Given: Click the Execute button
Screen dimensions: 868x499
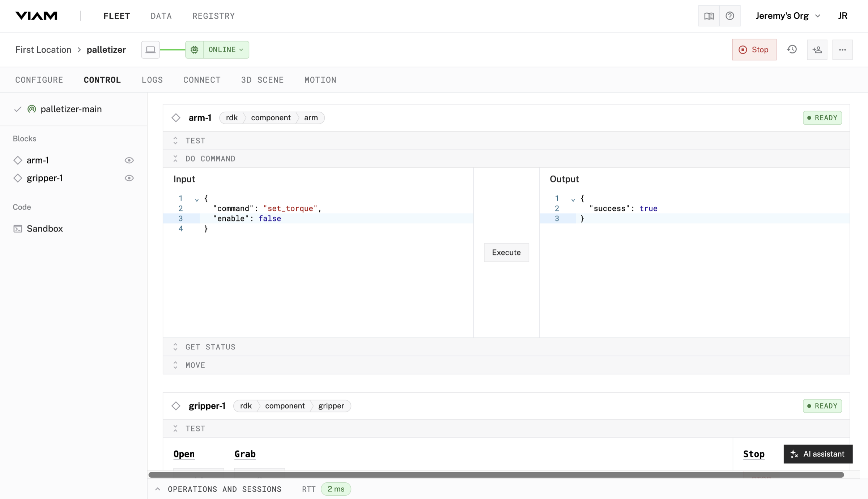Looking at the screenshot, I should 506,252.
